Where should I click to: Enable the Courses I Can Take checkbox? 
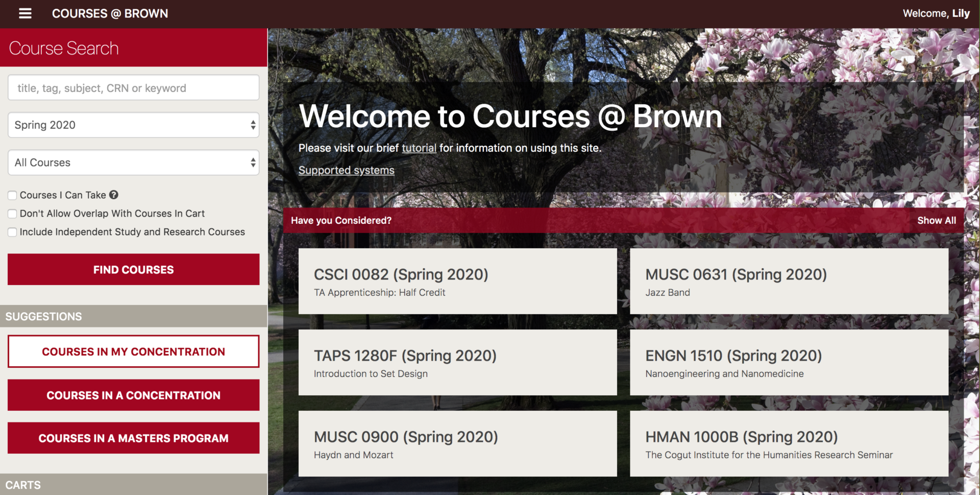click(12, 195)
